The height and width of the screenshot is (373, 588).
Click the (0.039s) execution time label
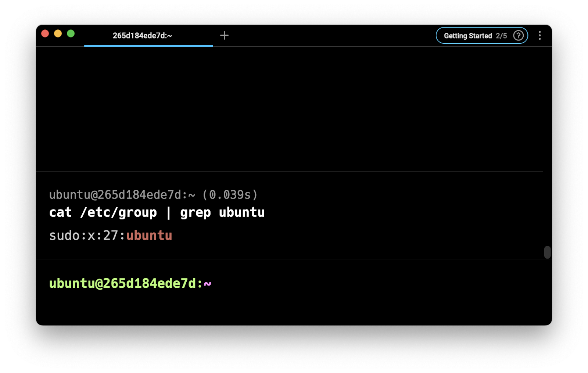pos(230,194)
